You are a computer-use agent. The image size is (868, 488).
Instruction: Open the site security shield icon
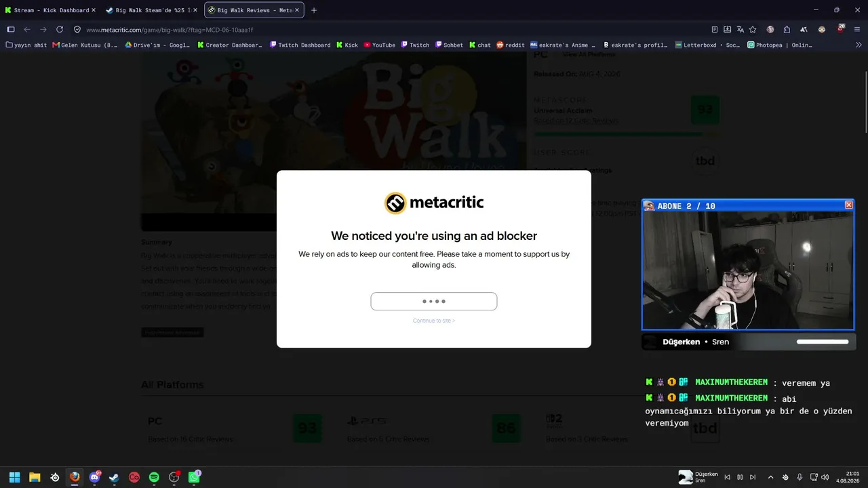click(x=77, y=30)
